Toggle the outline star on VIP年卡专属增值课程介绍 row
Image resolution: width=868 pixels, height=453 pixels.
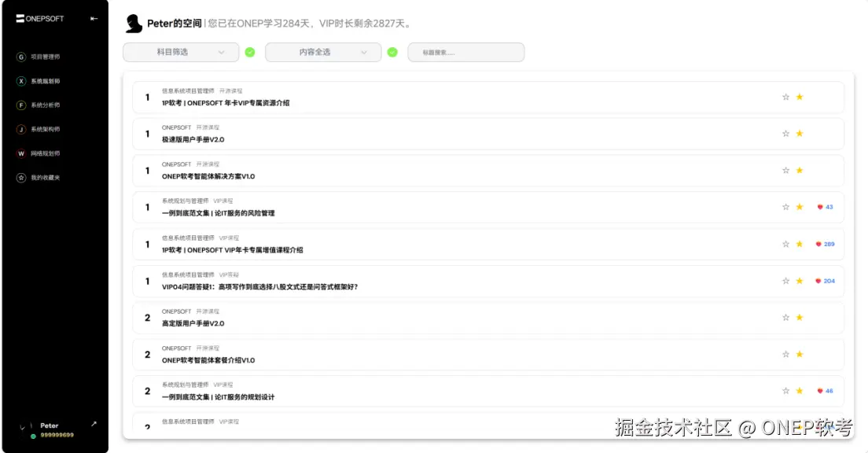(x=785, y=244)
